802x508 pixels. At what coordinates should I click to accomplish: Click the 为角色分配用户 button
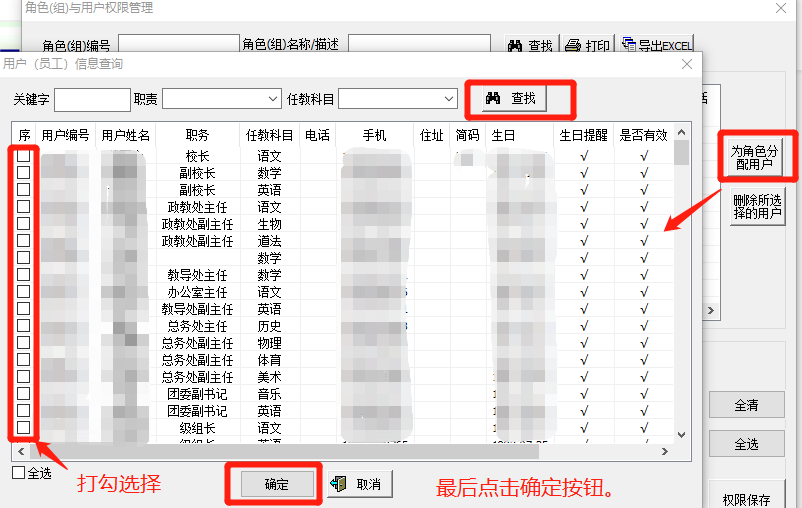click(754, 158)
